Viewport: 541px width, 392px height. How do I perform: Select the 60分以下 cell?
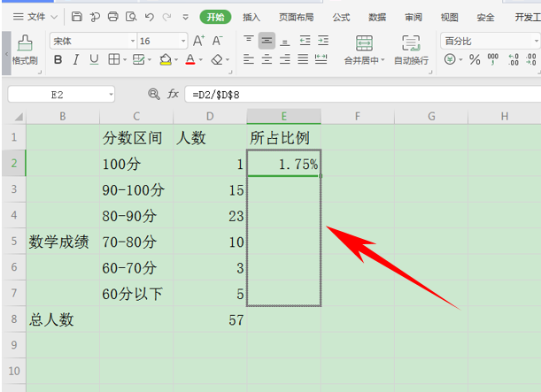(x=136, y=294)
